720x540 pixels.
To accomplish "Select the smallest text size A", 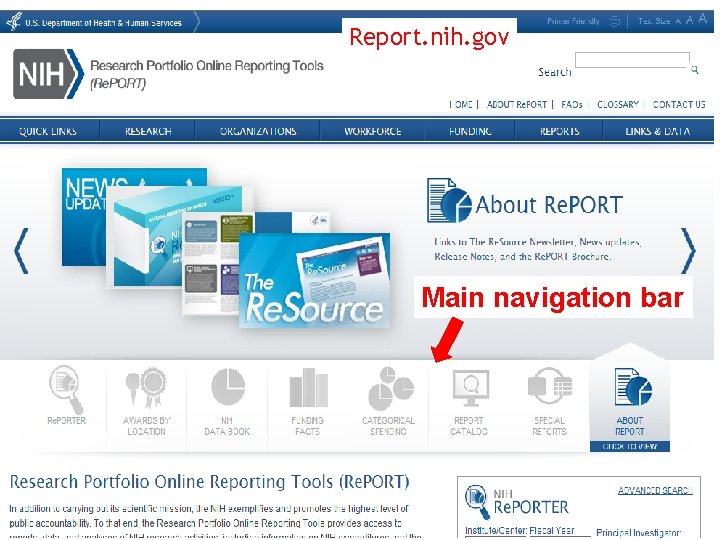I will (x=678, y=22).
